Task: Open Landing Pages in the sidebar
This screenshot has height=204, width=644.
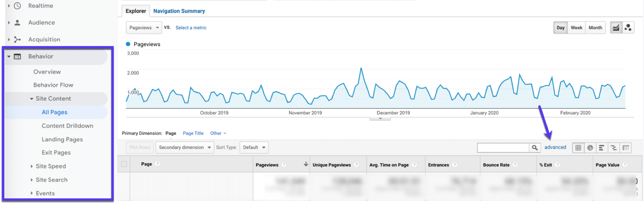Action: point(62,139)
